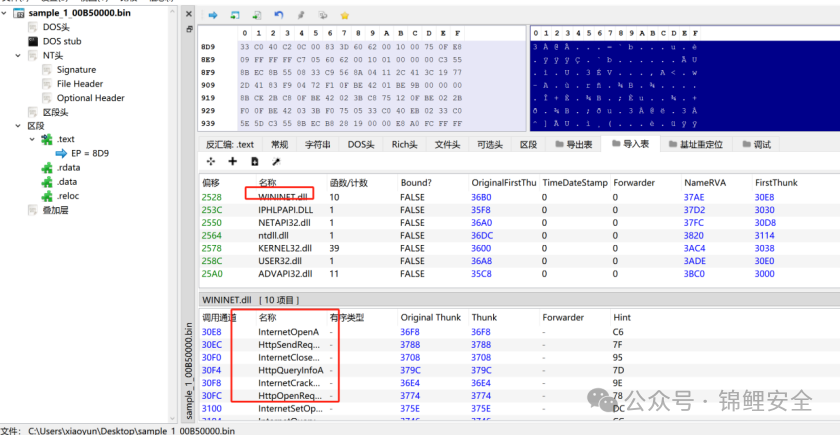Viewport: 840px width, 435px height.
Task: Click the window-with-green-arrow toolbar icon
Action: coord(235,15)
